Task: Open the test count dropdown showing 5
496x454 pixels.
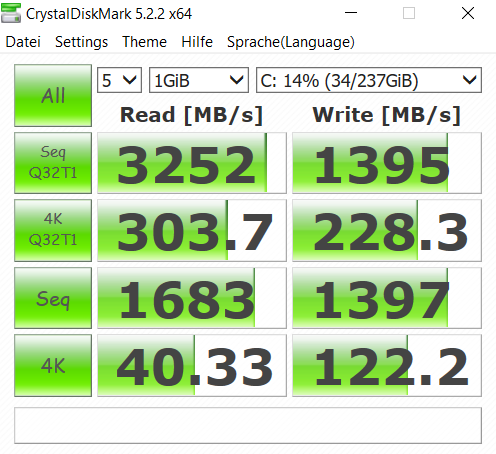Action: tap(119, 80)
